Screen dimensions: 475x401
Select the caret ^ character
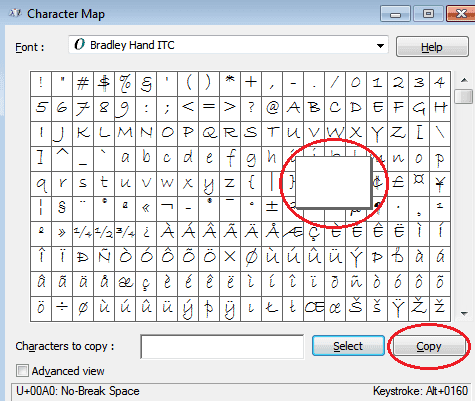click(62, 158)
